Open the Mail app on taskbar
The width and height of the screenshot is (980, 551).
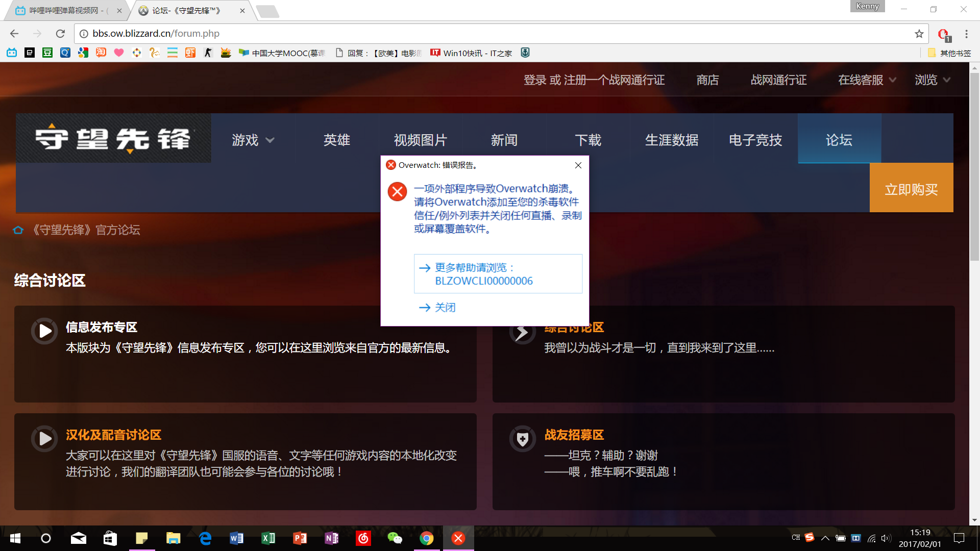click(78, 538)
